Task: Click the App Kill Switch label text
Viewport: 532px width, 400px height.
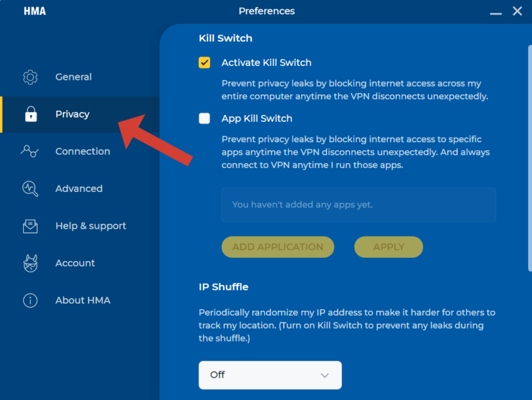Action: point(257,119)
